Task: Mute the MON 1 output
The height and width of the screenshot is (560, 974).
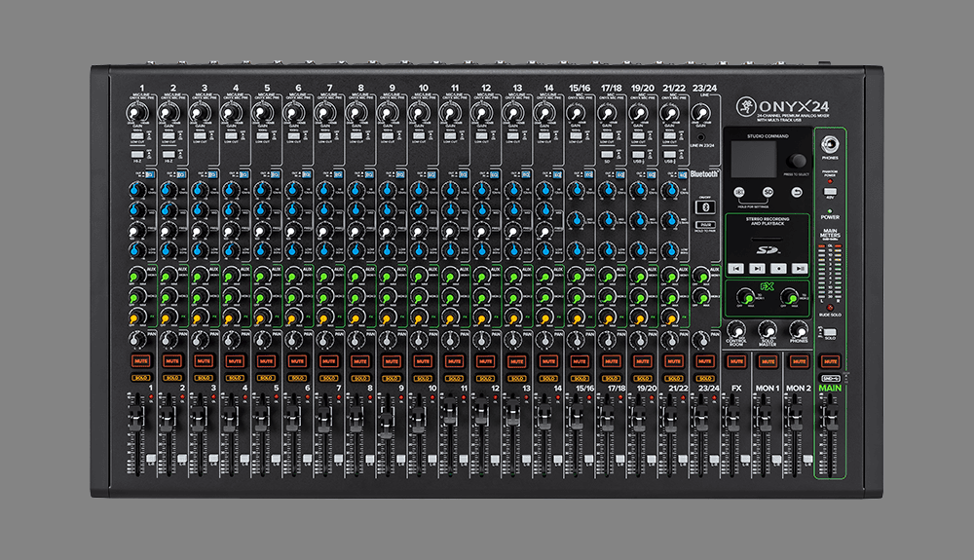Action: coord(768,360)
